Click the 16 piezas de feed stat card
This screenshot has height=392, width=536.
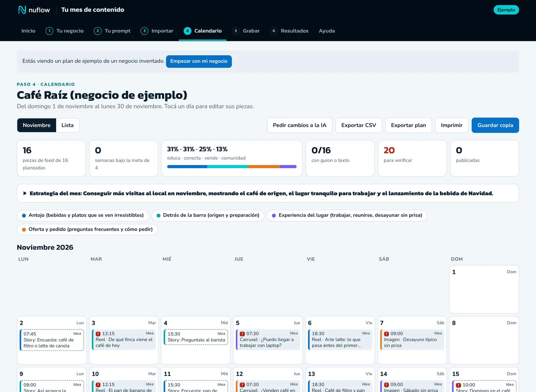[x=51, y=158]
